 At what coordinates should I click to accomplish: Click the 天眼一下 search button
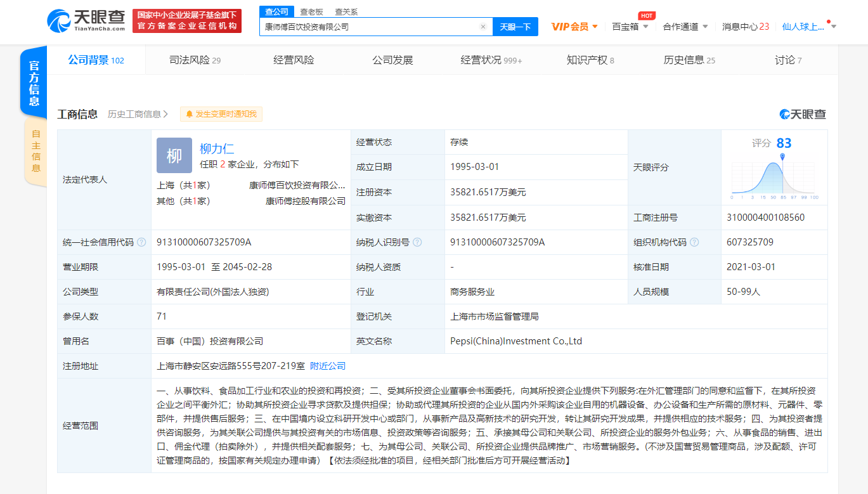point(515,27)
